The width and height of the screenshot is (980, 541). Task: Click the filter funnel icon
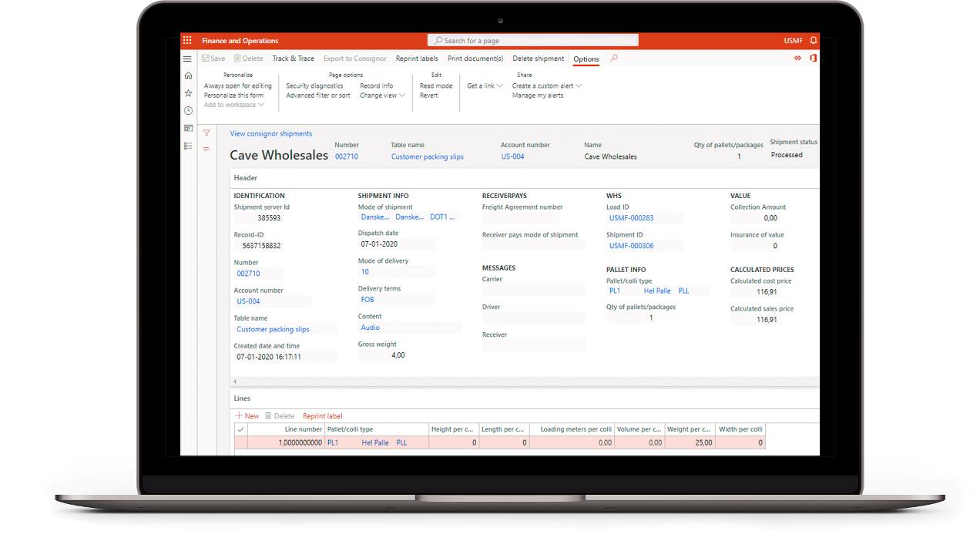(x=206, y=133)
